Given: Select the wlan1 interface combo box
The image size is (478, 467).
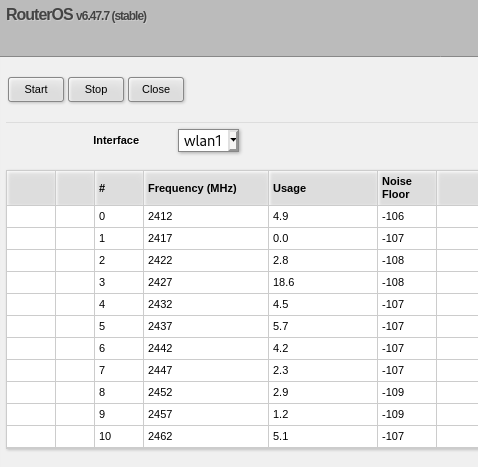Looking at the screenshot, I should [x=208, y=141].
